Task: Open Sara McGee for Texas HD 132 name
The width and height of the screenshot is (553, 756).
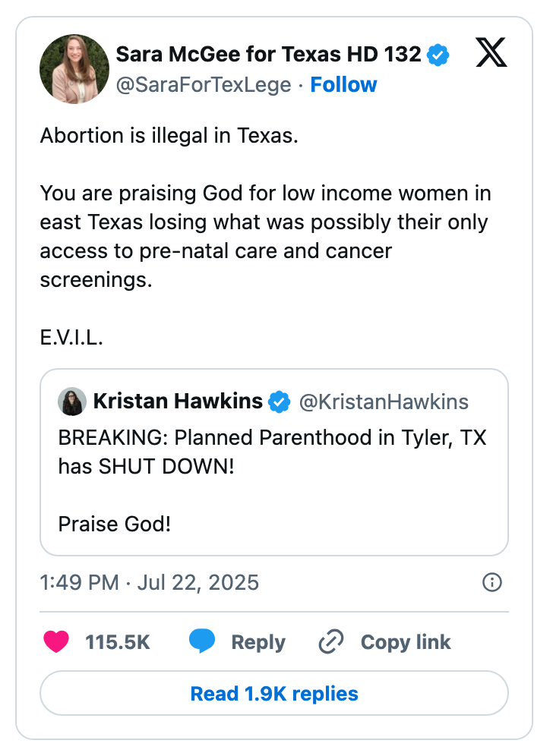Action: [267, 55]
